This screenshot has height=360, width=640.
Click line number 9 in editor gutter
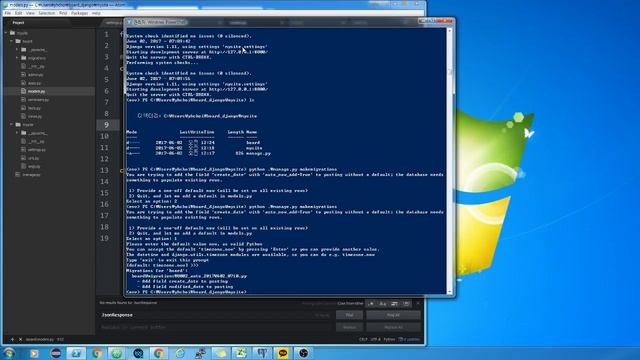(x=106, y=125)
